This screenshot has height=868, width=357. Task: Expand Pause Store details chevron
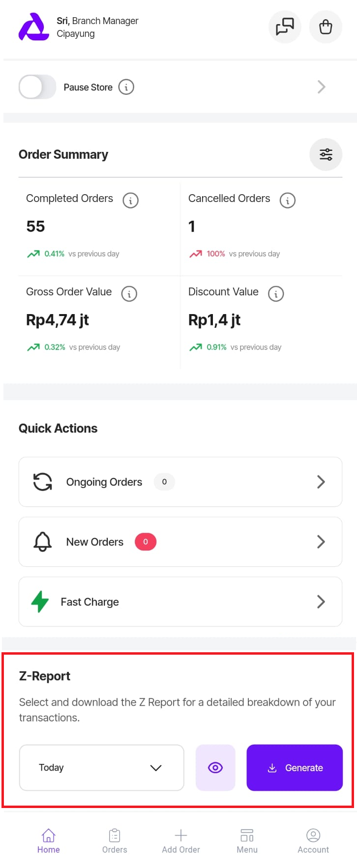[321, 87]
